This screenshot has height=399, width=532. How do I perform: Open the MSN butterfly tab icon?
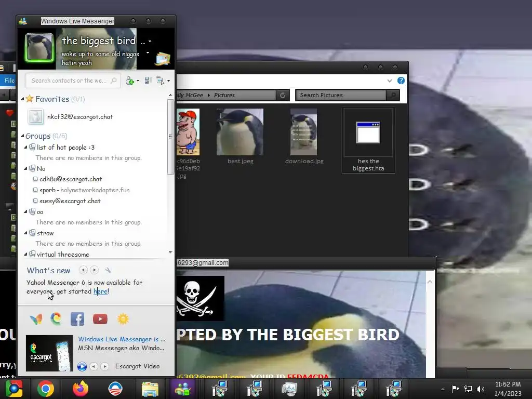36,319
